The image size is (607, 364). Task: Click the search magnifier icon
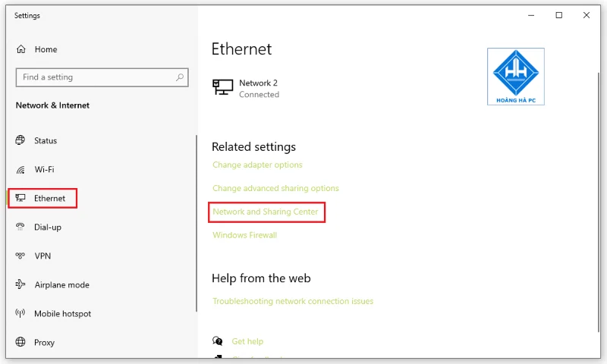pos(180,77)
